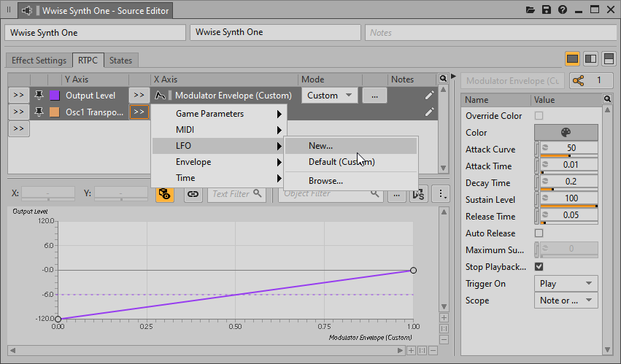Choose New... in LFO submenu
Viewport: 621px width, 364px height.
(x=351, y=146)
